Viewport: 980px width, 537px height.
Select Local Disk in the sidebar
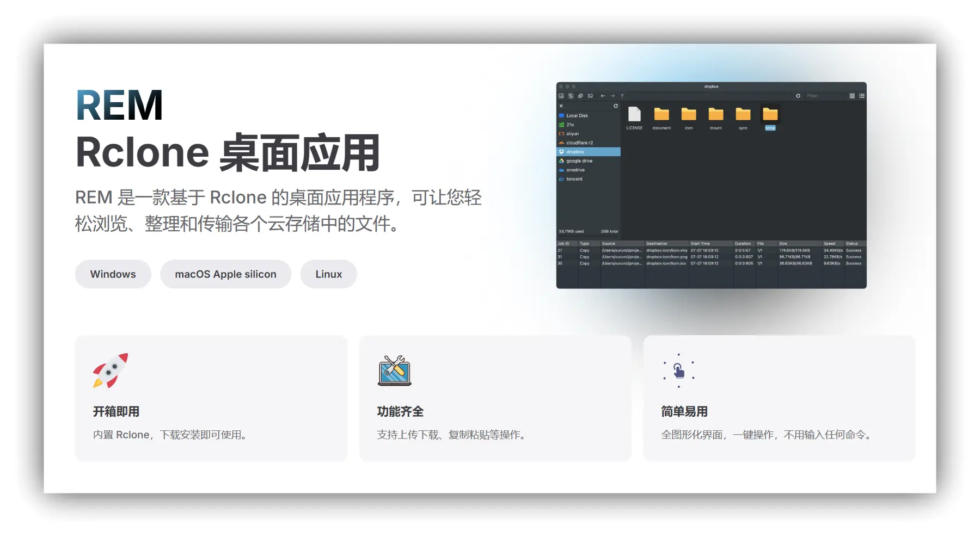tap(589, 115)
